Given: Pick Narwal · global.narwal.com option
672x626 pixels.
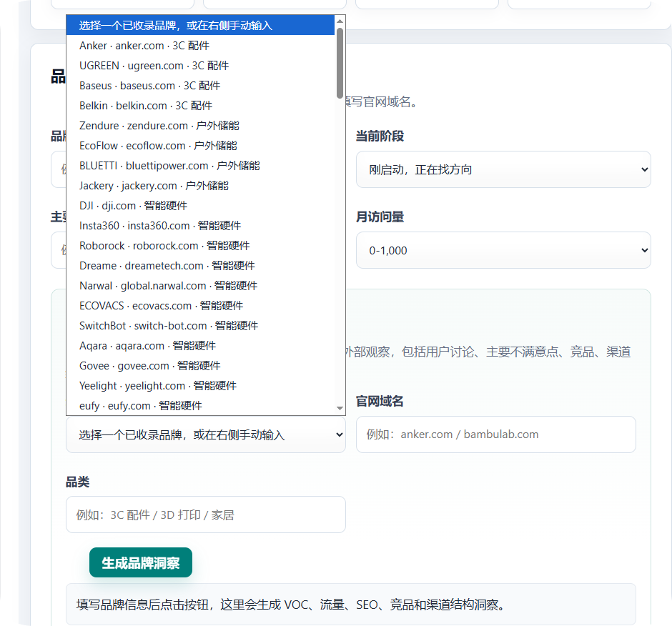Looking at the screenshot, I should pyautogui.click(x=200, y=286).
